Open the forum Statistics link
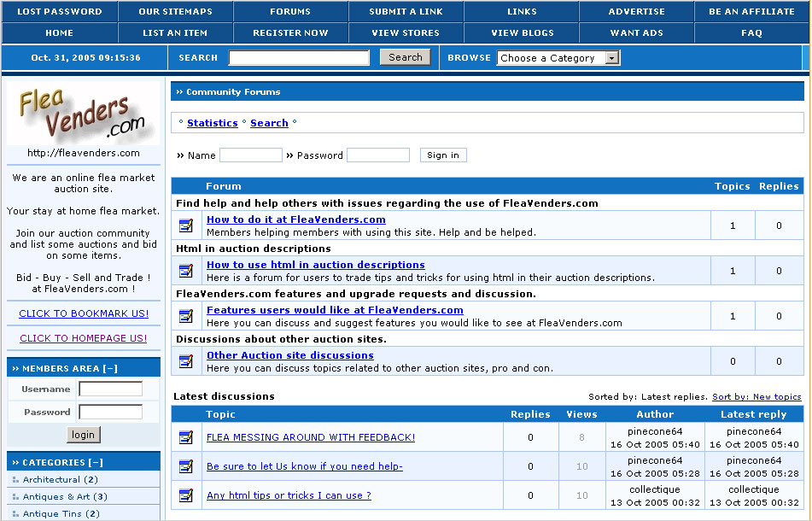This screenshot has height=521, width=812. 213,123
